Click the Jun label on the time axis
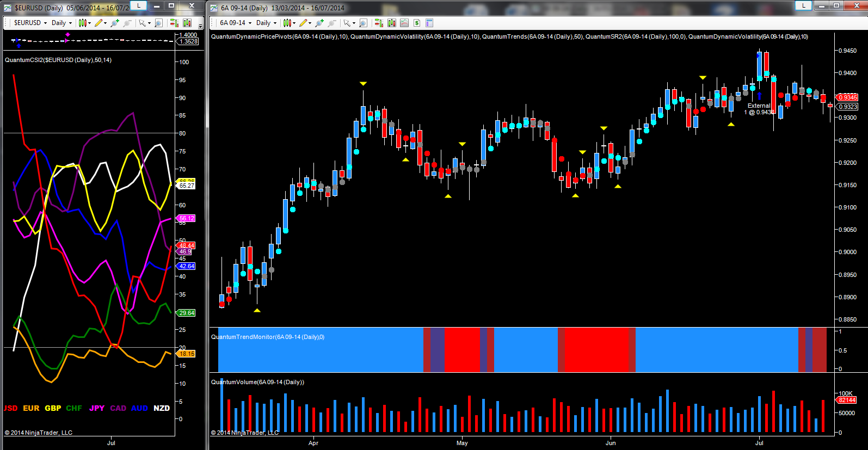 click(x=611, y=443)
